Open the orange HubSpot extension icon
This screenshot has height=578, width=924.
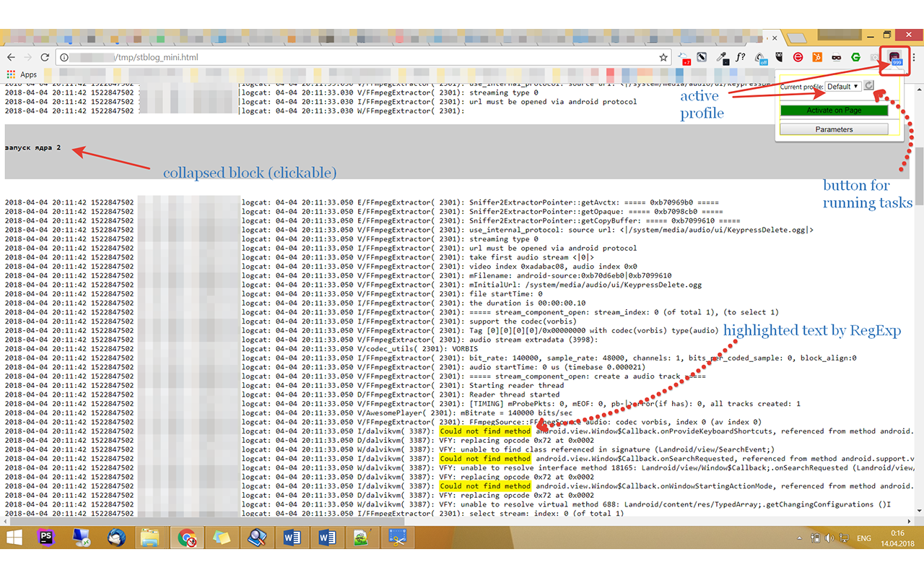817,57
